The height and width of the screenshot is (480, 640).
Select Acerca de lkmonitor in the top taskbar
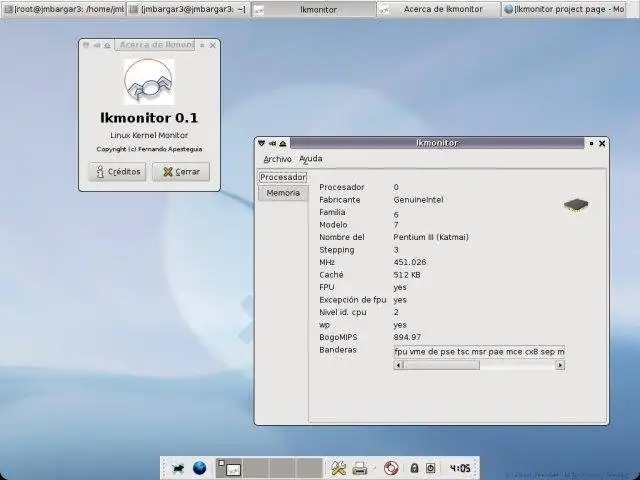pyautogui.click(x=439, y=9)
